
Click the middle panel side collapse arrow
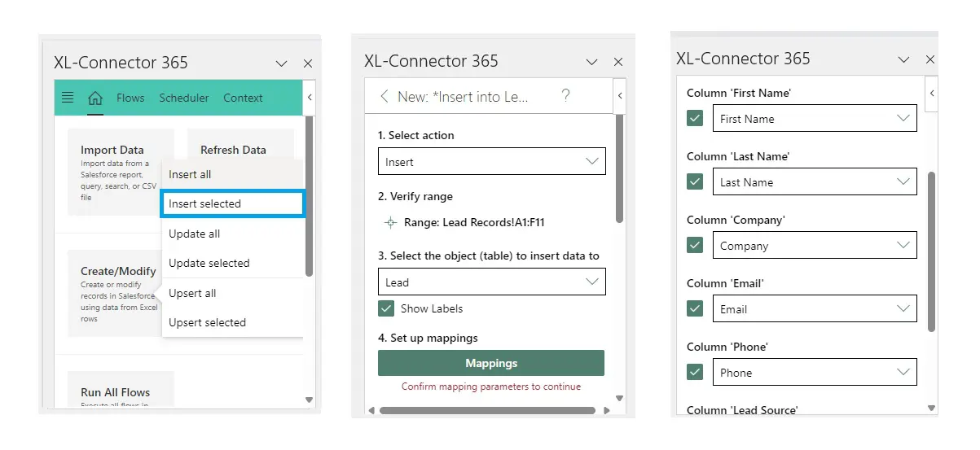point(620,96)
